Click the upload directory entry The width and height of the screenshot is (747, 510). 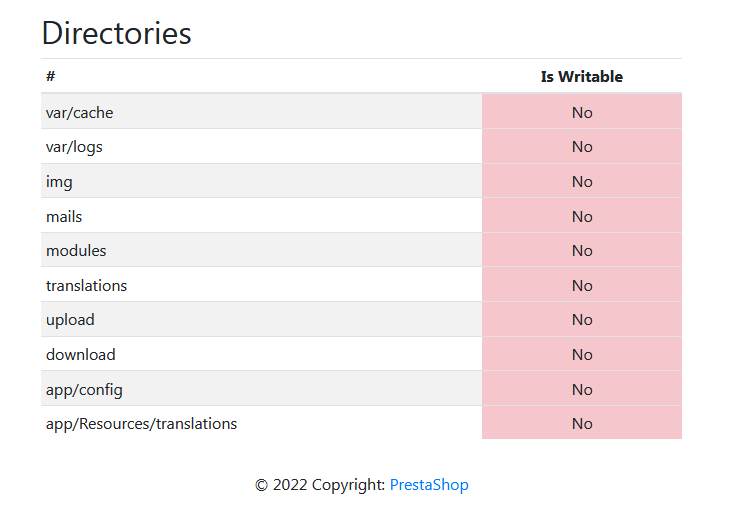click(70, 320)
